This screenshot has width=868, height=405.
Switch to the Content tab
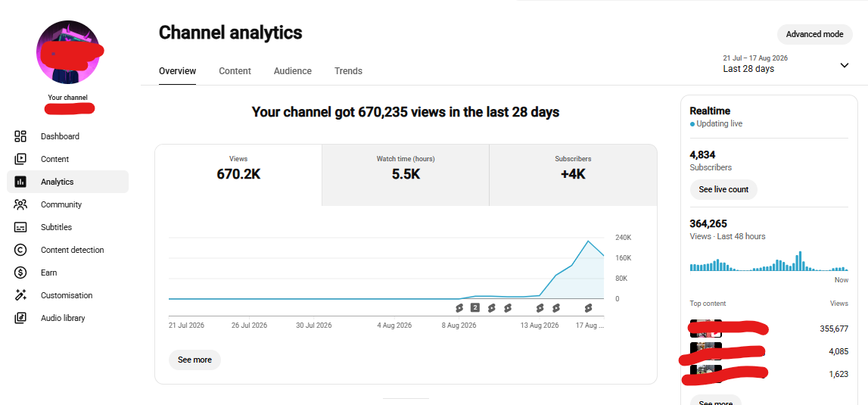(235, 71)
